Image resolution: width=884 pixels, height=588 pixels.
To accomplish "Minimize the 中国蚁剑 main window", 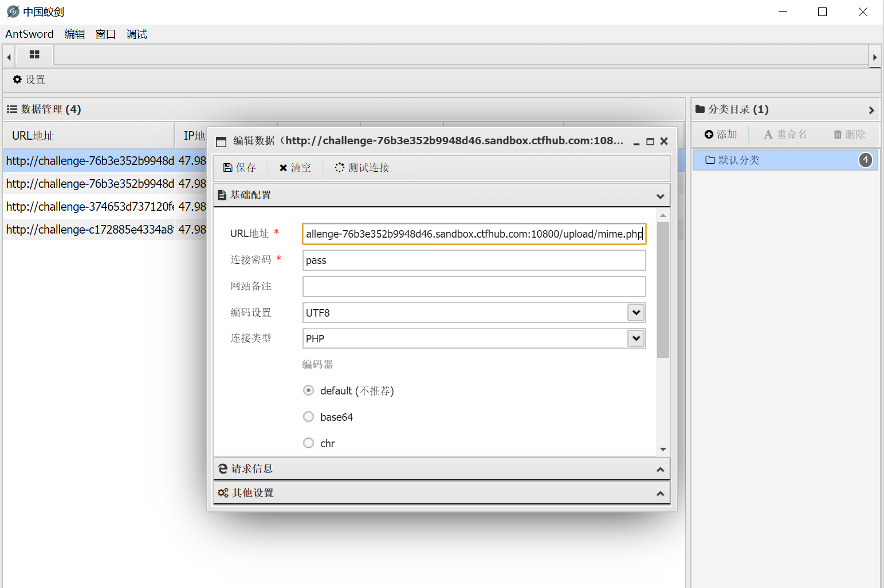I will [x=783, y=11].
